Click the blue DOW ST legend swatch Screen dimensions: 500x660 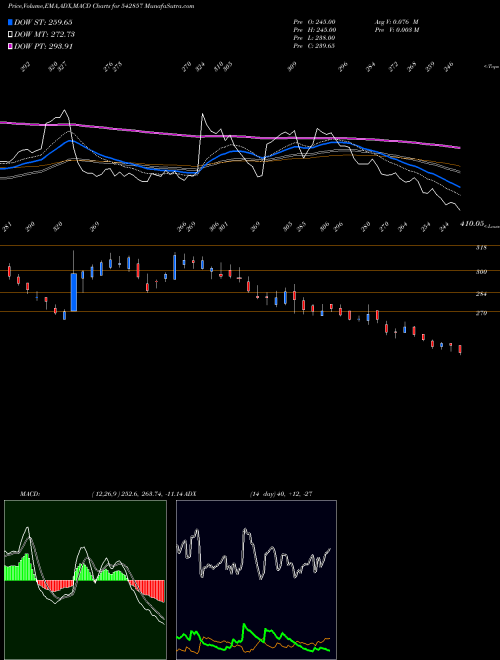[x=10, y=22]
